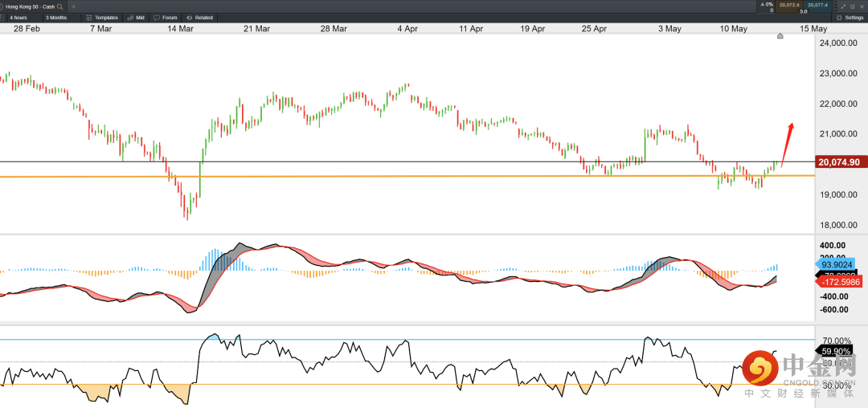Click the buy price 20,077.4 button
Viewport: 868px width, 408px height.
pyautogui.click(x=817, y=6)
